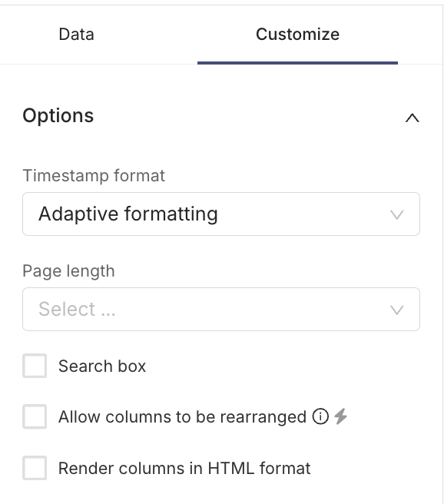Click the Page length field label
The width and height of the screenshot is (444, 504).
(68, 271)
